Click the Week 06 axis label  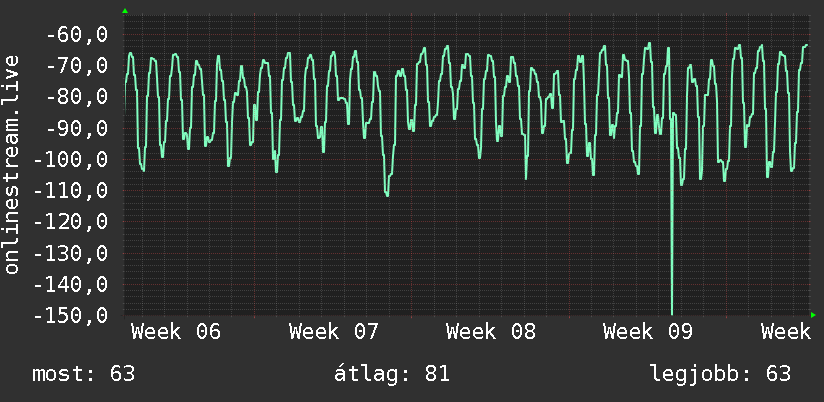[x=176, y=332]
